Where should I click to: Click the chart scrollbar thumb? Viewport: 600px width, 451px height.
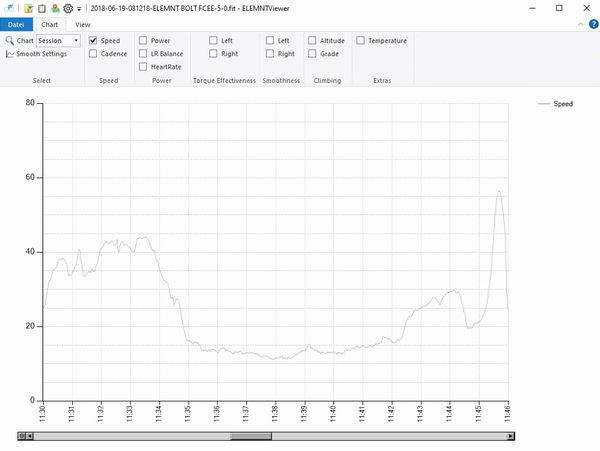point(251,436)
